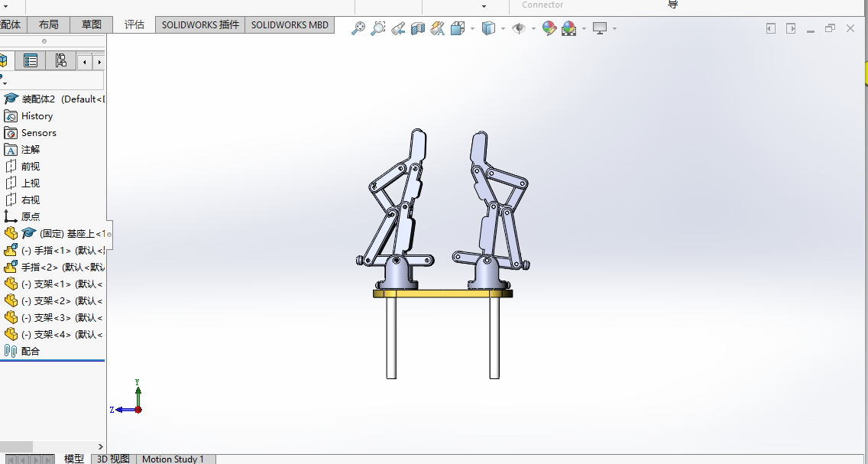Viewport: 868px width, 464px height.
Task: Open the Edit Appearance color ball icon
Action: tap(549, 28)
